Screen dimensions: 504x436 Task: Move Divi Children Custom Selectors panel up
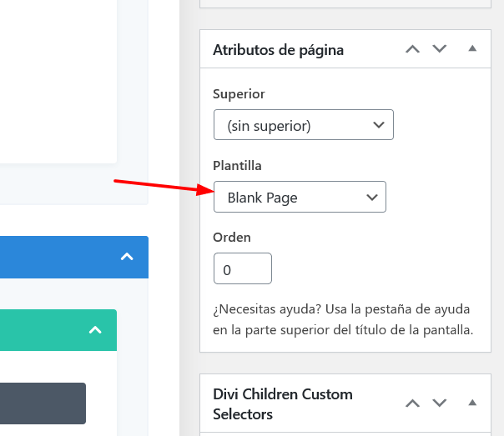coord(413,403)
